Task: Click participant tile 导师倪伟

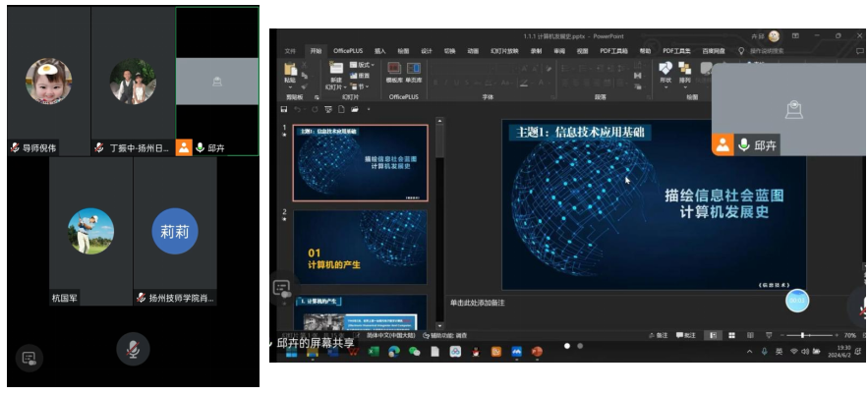Action: pos(49,82)
